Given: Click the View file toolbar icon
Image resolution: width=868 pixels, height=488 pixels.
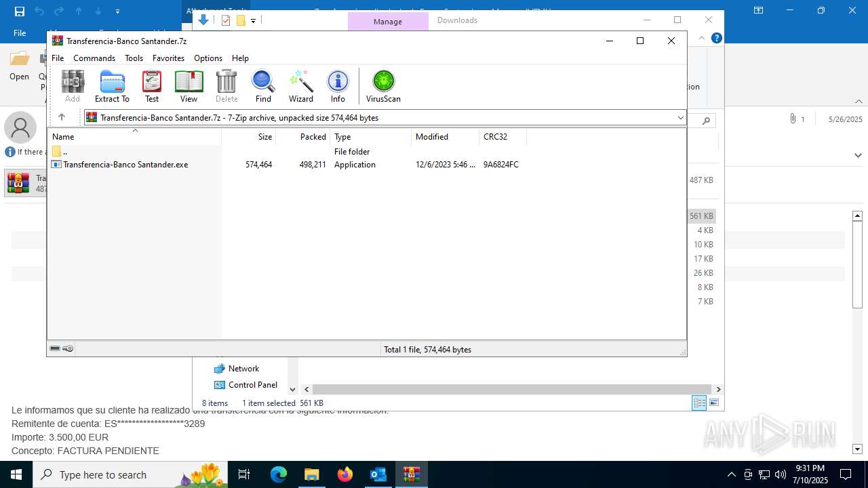Looking at the screenshot, I should (x=189, y=86).
